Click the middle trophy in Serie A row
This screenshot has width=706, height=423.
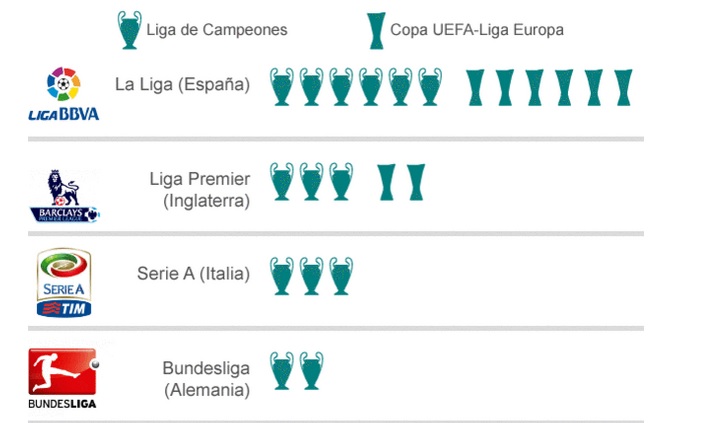click(311, 275)
